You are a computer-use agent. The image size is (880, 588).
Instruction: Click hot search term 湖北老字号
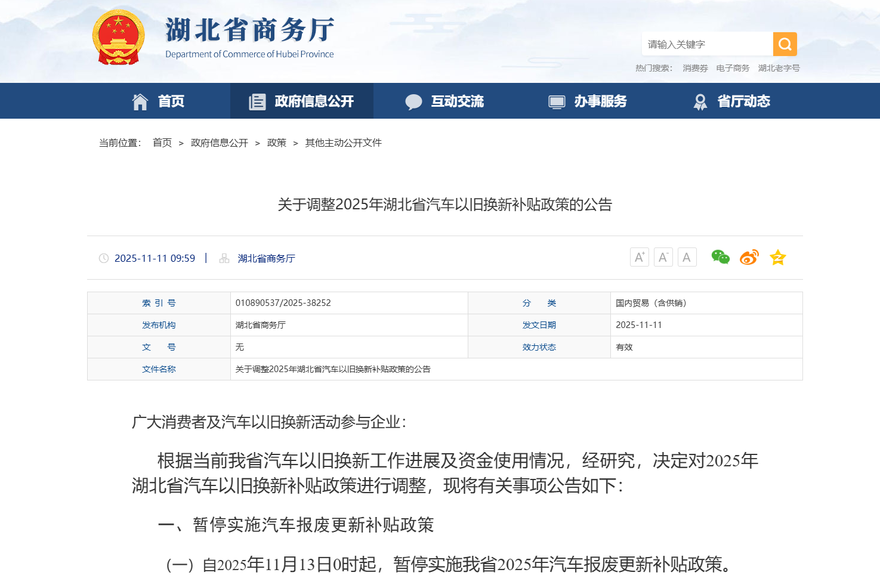[779, 68]
